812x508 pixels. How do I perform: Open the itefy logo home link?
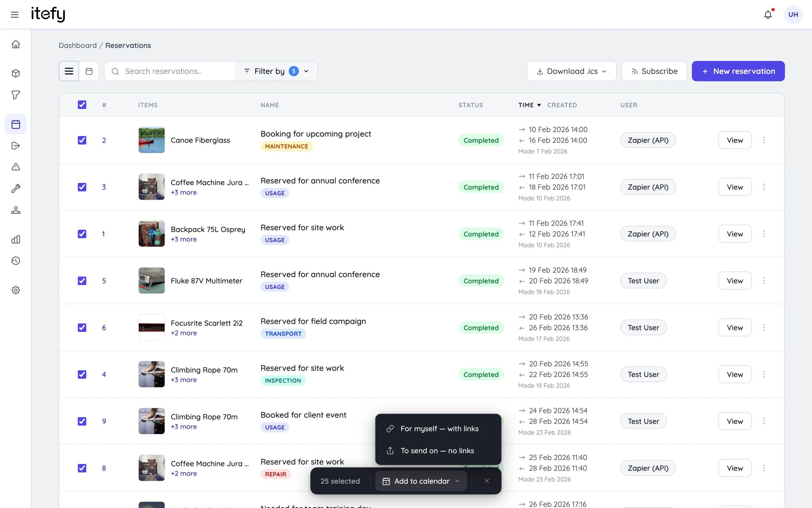48,14
